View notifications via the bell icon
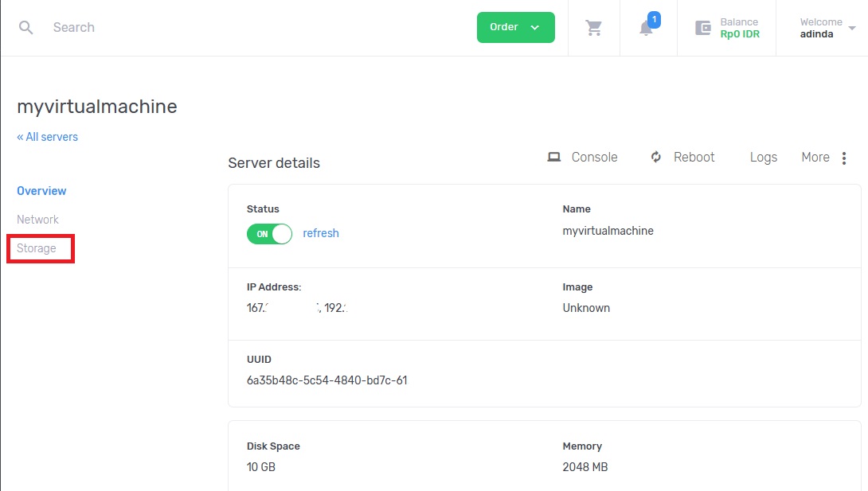Viewport: 868px width, 491px height. point(646,27)
